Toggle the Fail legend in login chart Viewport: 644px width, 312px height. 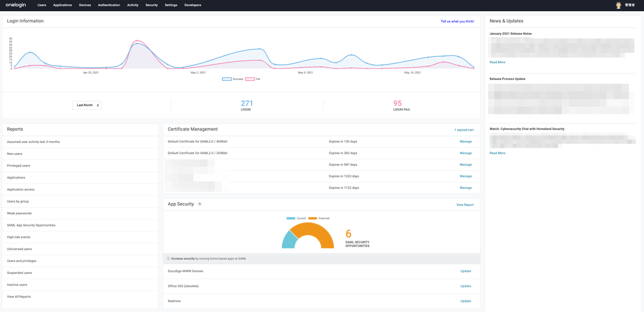pyautogui.click(x=253, y=79)
